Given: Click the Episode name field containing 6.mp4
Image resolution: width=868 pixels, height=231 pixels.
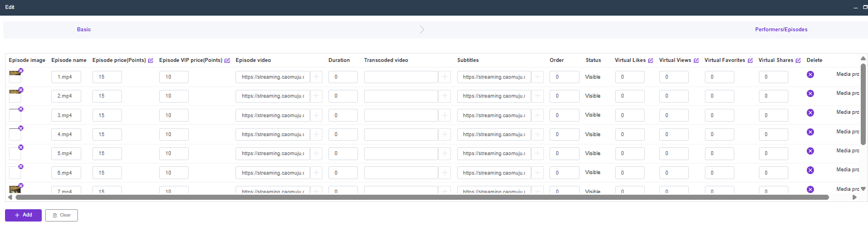Looking at the screenshot, I should tap(66, 172).
